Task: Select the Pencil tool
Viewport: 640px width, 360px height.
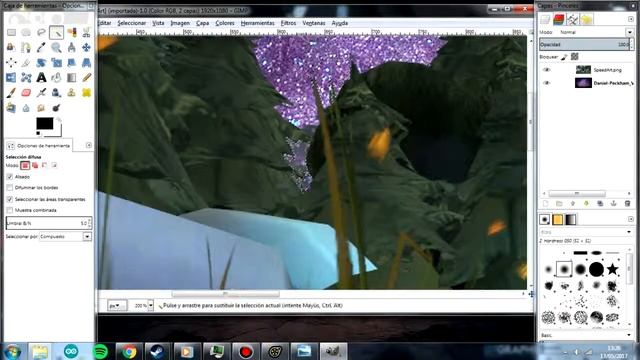Action: (x=86, y=78)
